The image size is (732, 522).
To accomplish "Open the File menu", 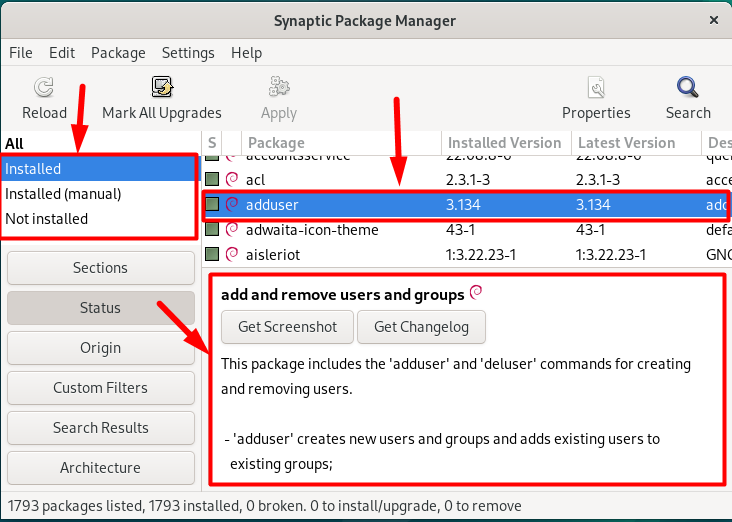I will point(21,53).
